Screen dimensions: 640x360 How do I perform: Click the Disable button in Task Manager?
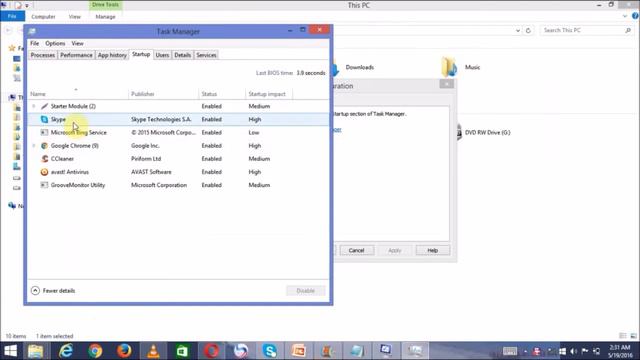pyautogui.click(x=305, y=291)
